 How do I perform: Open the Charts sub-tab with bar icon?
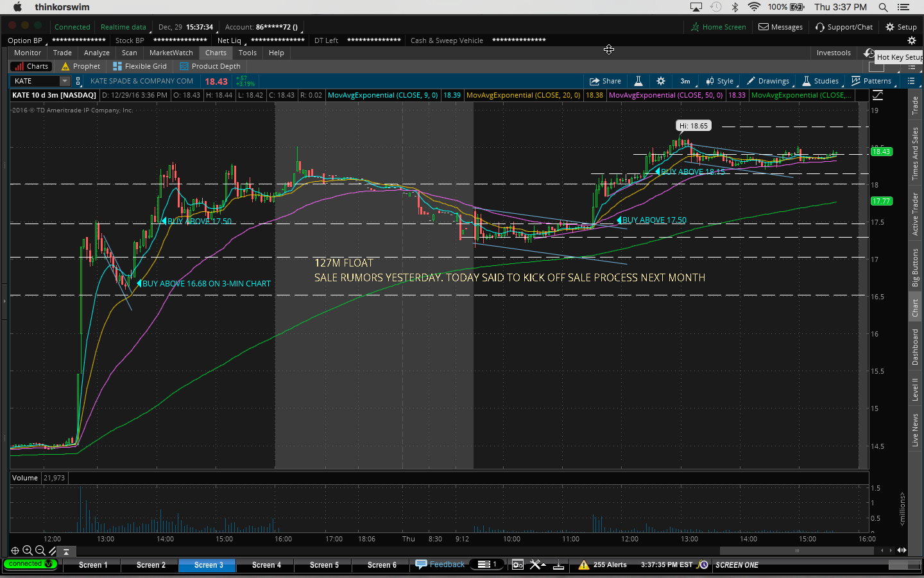tap(31, 66)
